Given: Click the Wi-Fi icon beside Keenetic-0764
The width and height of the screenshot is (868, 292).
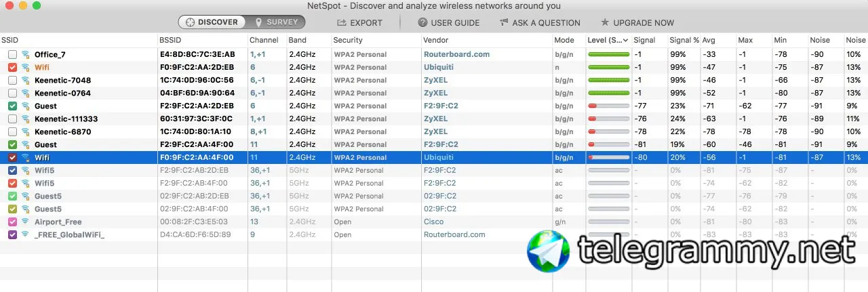Looking at the screenshot, I should 26,93.
